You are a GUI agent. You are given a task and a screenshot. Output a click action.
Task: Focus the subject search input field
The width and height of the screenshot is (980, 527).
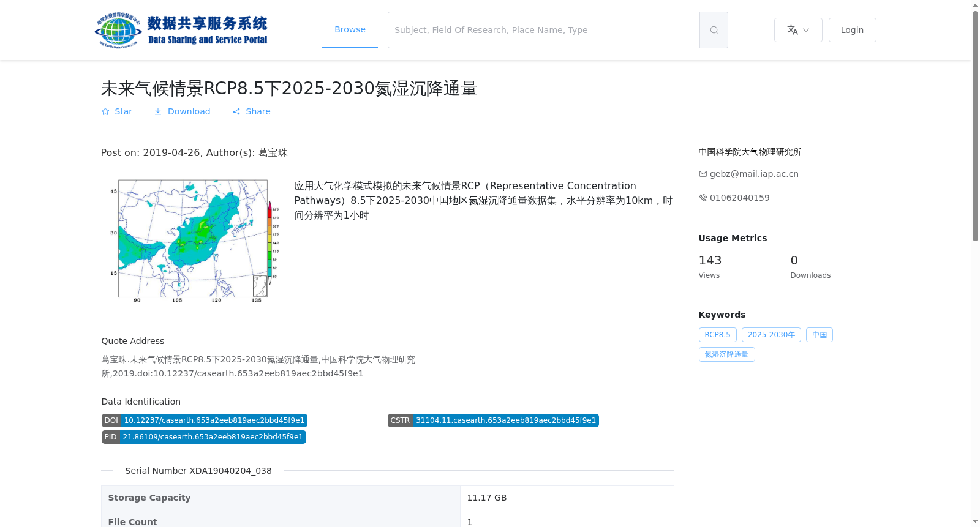click(x=544, y=30)
